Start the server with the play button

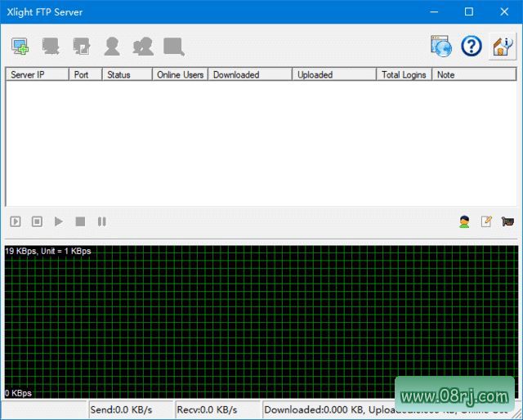(x=59, y=221)
